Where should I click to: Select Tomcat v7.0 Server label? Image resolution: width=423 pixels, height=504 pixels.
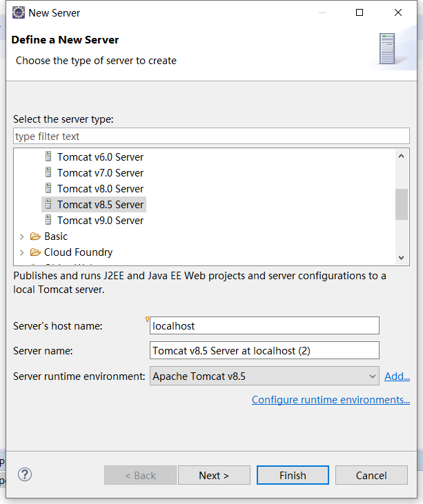pos(100,172)
